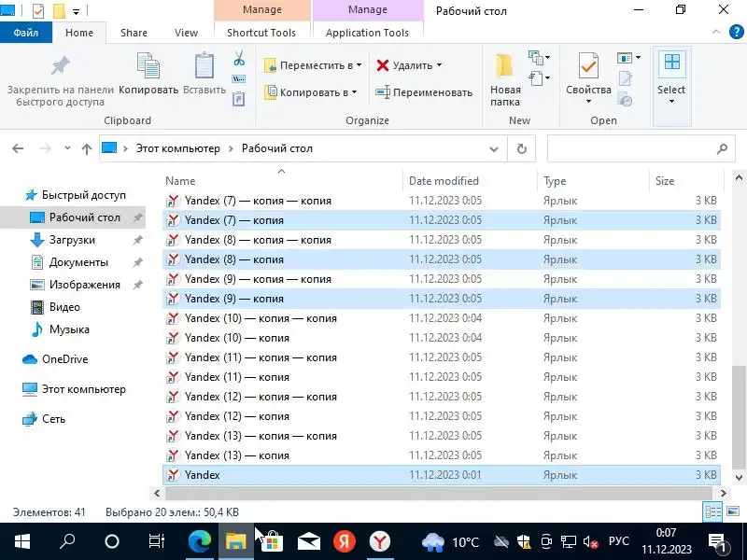747x560 pixels.
Task: Open Microsoft Store from the taskbar
Action: [272, 541]
